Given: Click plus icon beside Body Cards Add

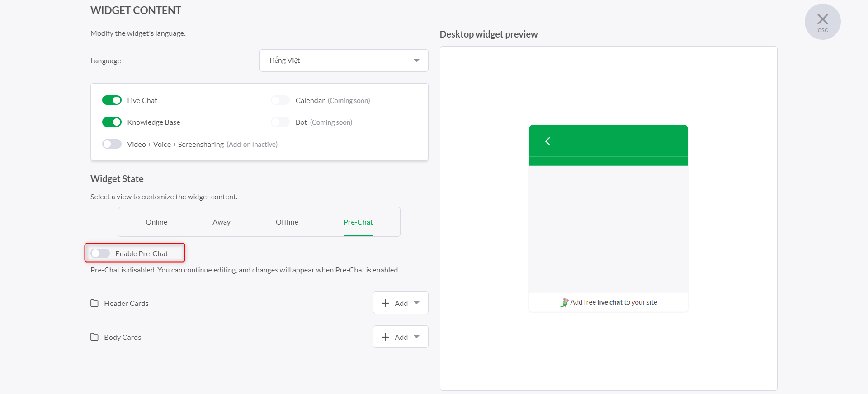Looking at the screenshot, I should (385, 337).
